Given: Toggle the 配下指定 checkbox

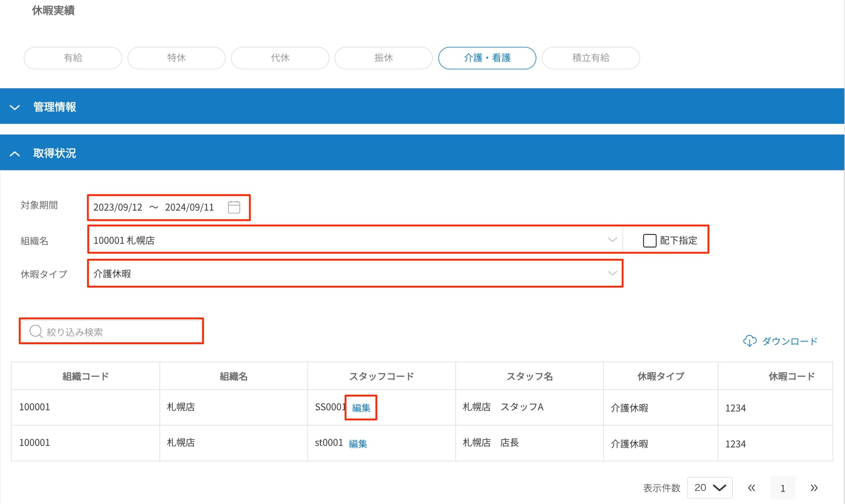Looking at the screenshot, I should (649, 241).
